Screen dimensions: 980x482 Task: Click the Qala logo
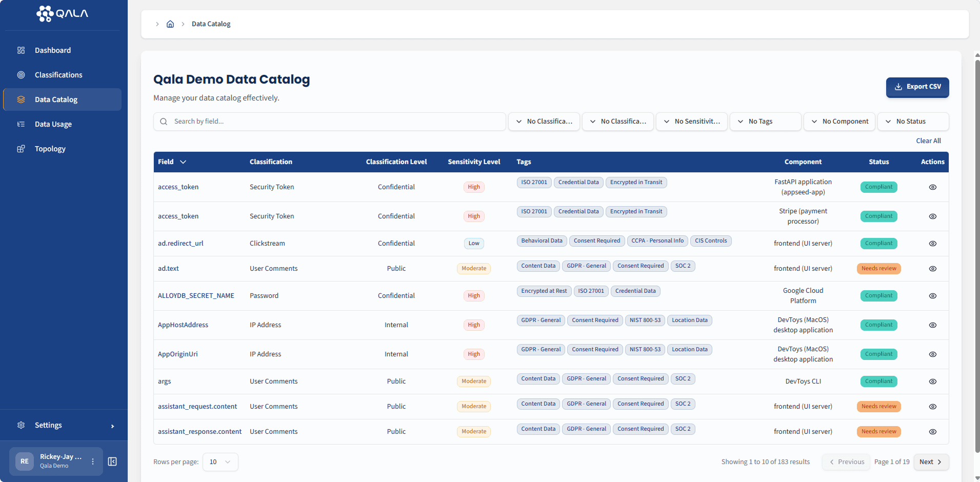62,14
